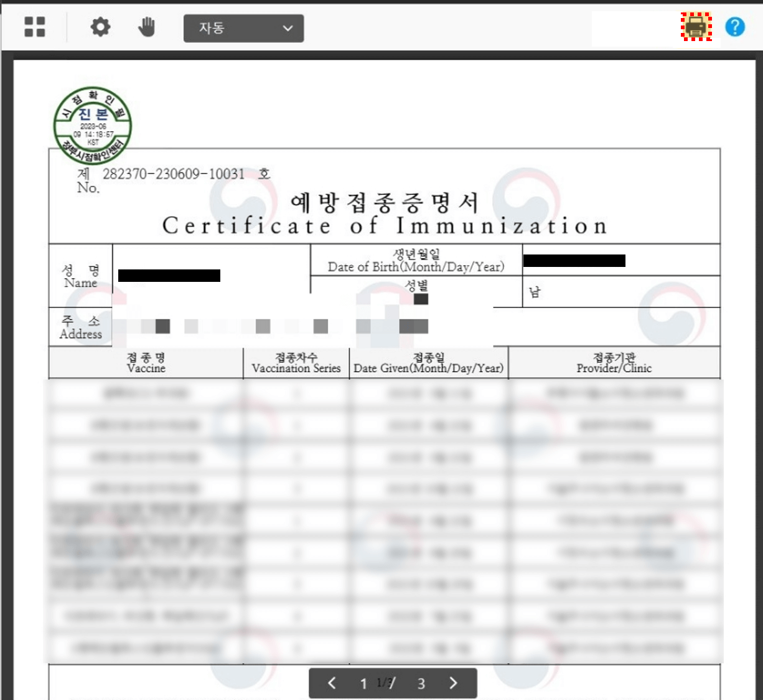Select the hand pan tool

pos(146,27)
